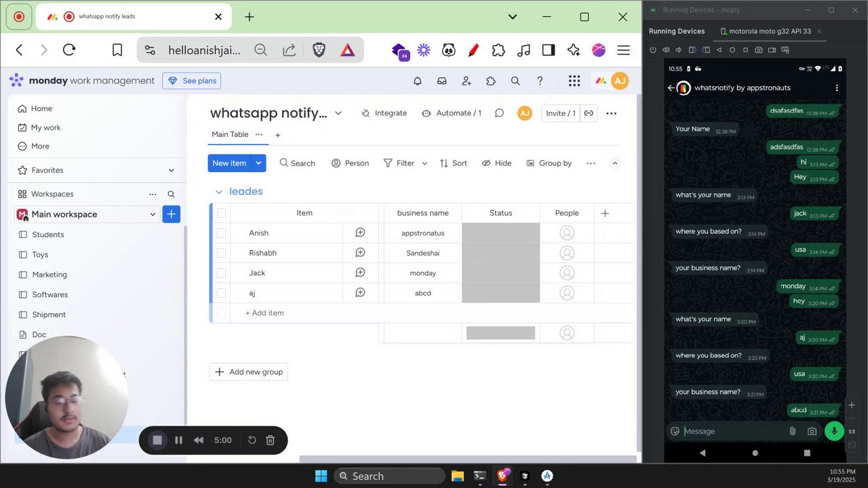
Task: Open the apps puzzle icon in monday header
Action: click(x=491, y=81)
